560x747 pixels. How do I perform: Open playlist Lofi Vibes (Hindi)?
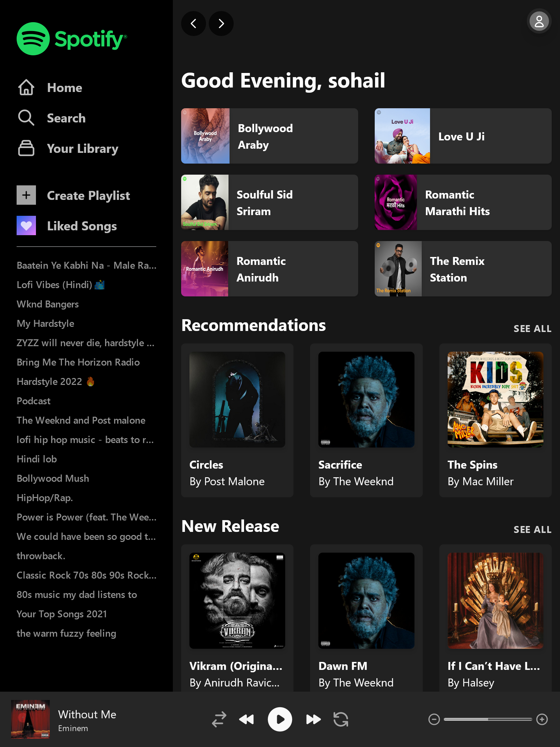[x=60, y=285]
